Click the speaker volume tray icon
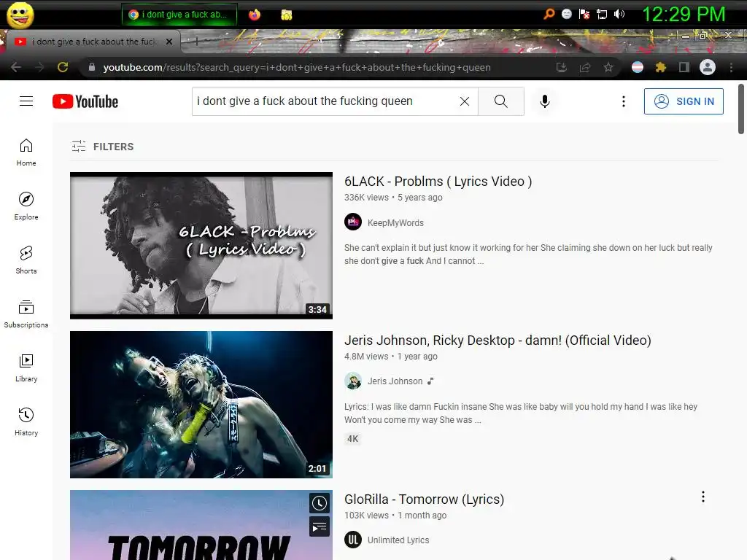This screenshot has height=560, width=747. pyautogui.click(x=619, y=14)
